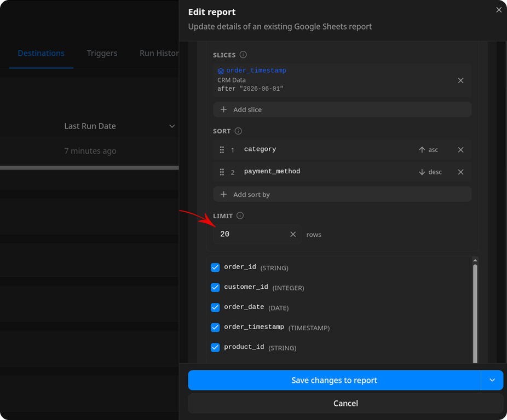Image resolution: width=507 pixels, height=420 pixels.
Task: Click Save changes to report button
Action: click(335, 380)
